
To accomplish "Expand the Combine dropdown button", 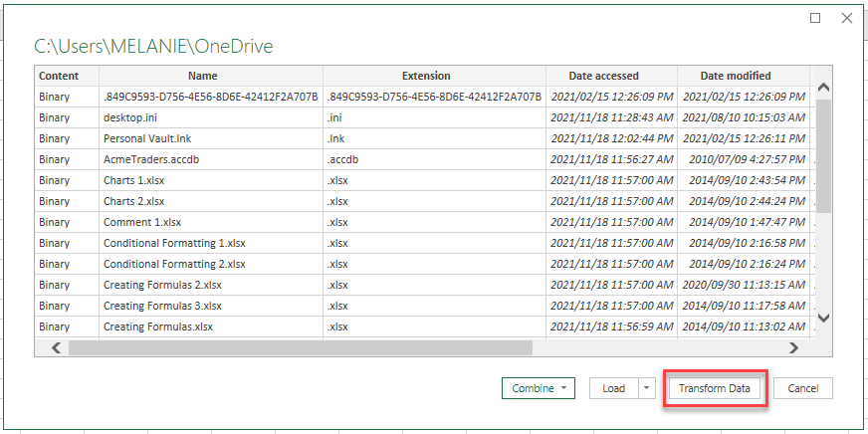I will click(539, 388).
